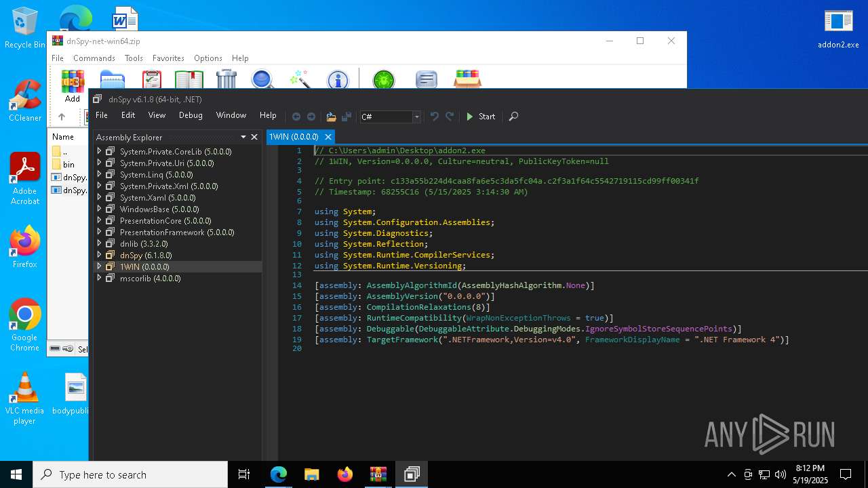
Task: Click the WinRAR VirusScan bug icon
Action: (384, 79)
